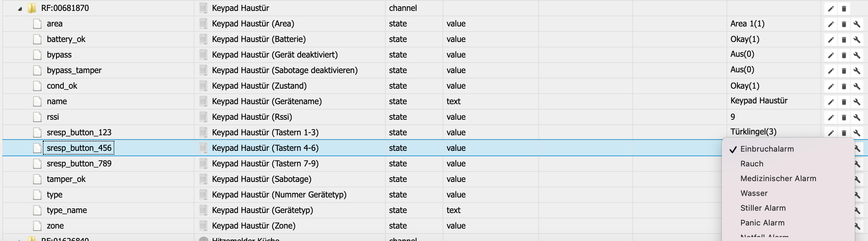Viewport: 868px width, 241px height.
Task: Select the bypass tree item
Action: 59,55
